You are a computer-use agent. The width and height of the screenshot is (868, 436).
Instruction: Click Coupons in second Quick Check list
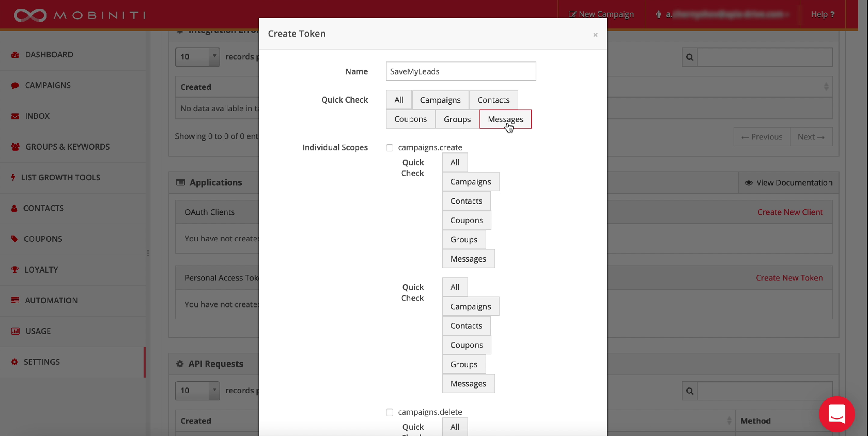pyautogui.click(x=467, y=345)
